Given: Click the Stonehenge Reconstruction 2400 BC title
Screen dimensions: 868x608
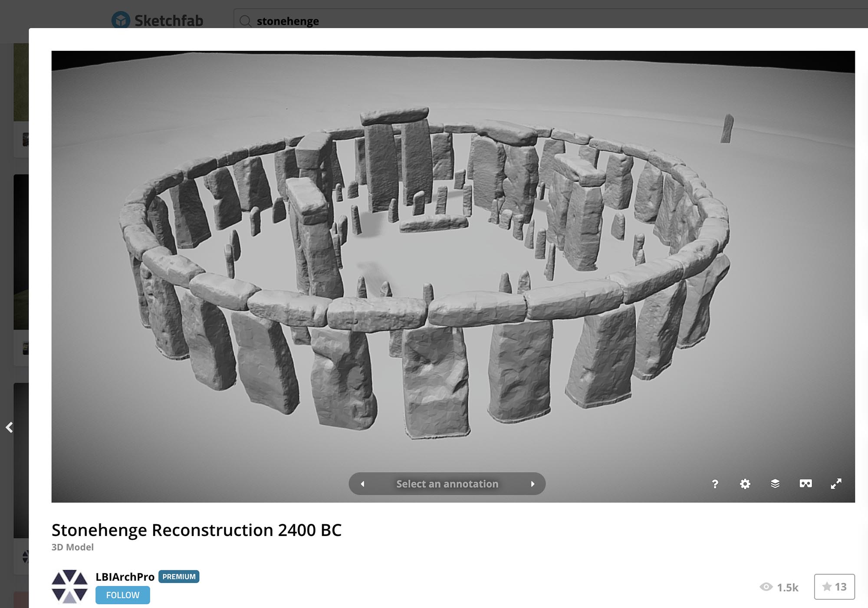Looking at the screenshot, I should [197, 529].
